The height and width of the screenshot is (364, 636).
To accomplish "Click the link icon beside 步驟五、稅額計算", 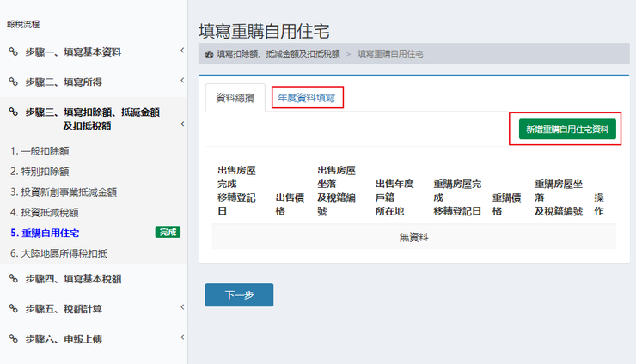I will coord(13,308).
